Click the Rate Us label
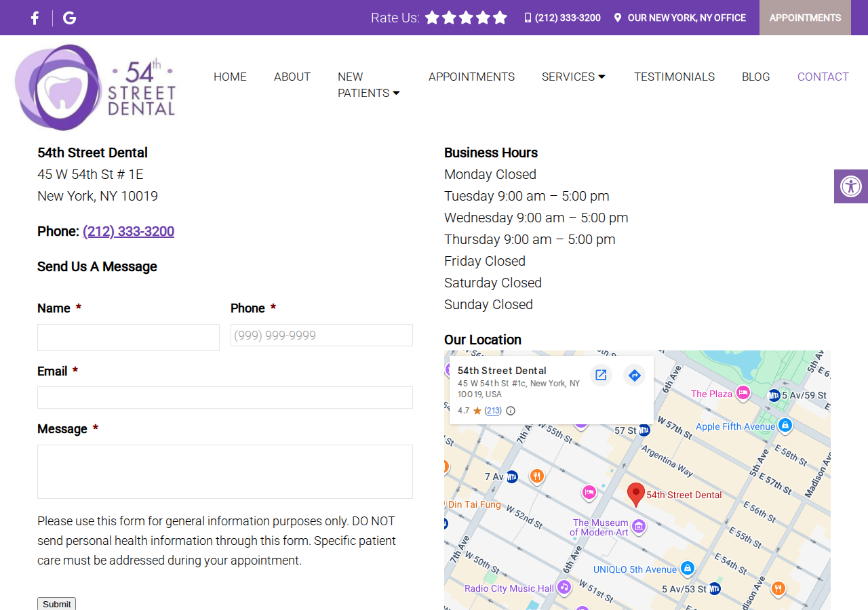Screen dimensions: 868x610 [x=395, y=18]
